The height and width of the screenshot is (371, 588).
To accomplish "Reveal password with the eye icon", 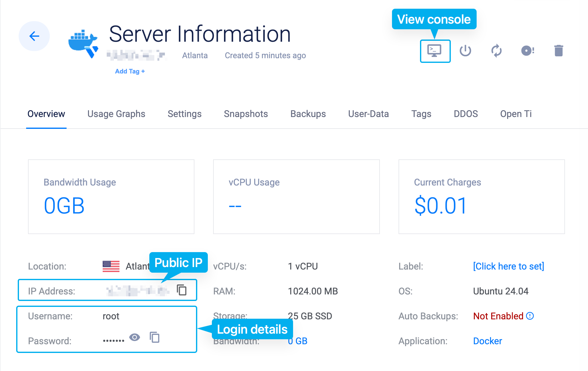I will (134, 337).
